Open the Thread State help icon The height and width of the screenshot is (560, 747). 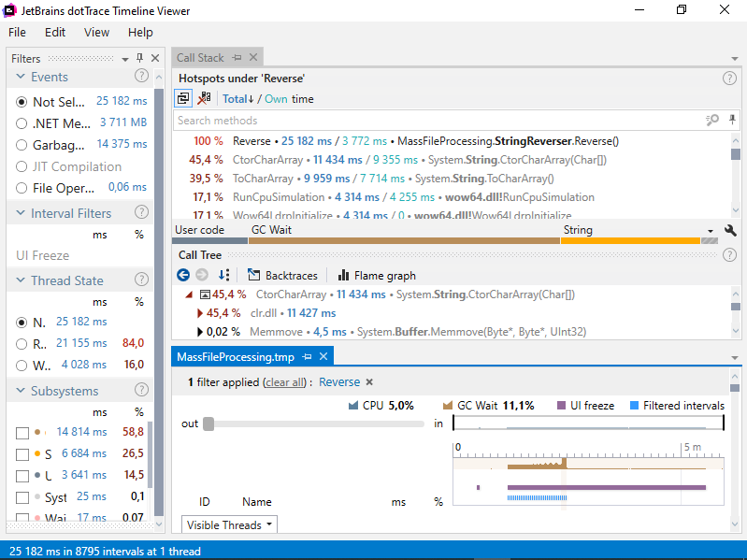pyautogui.click(x=141, y=280)
